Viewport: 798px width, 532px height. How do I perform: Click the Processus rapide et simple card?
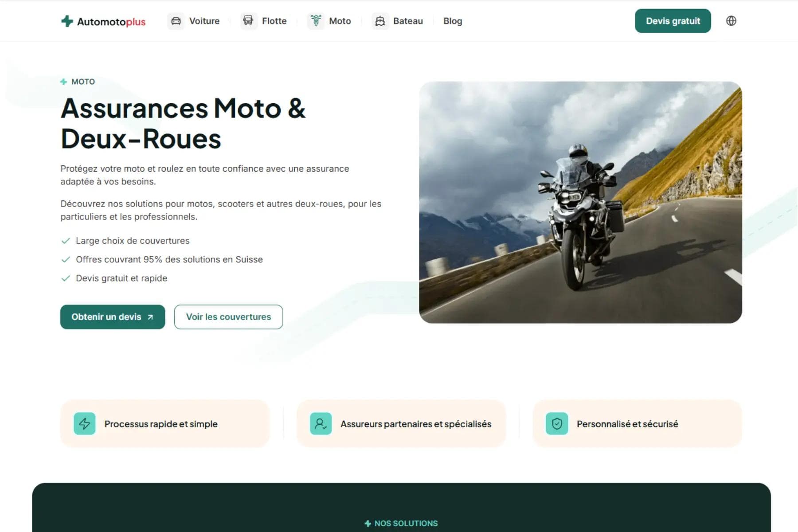(165, 424)
